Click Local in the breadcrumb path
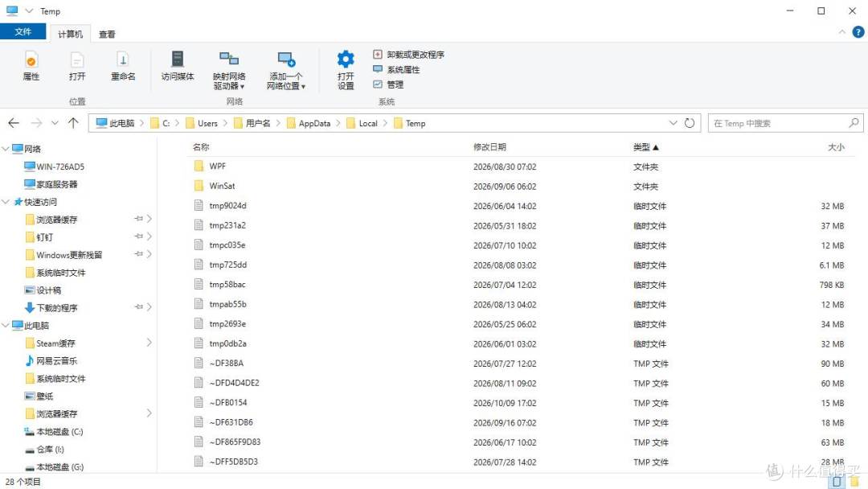 (367, 124)
